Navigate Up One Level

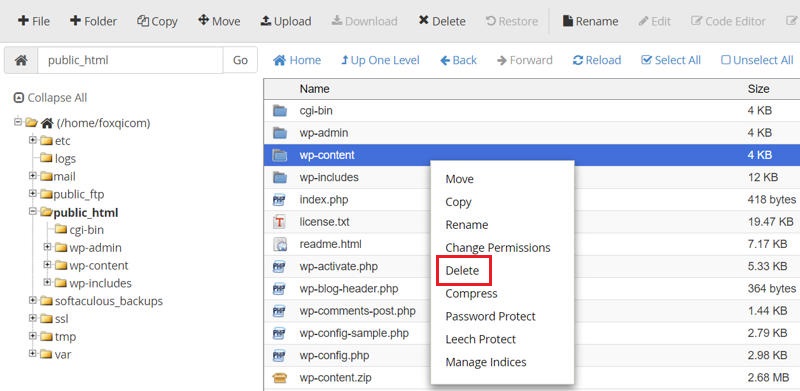[380, 60]
